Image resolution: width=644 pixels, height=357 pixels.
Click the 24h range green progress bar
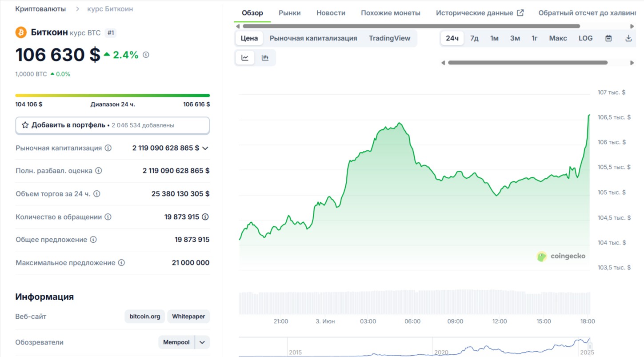[112, 96]
